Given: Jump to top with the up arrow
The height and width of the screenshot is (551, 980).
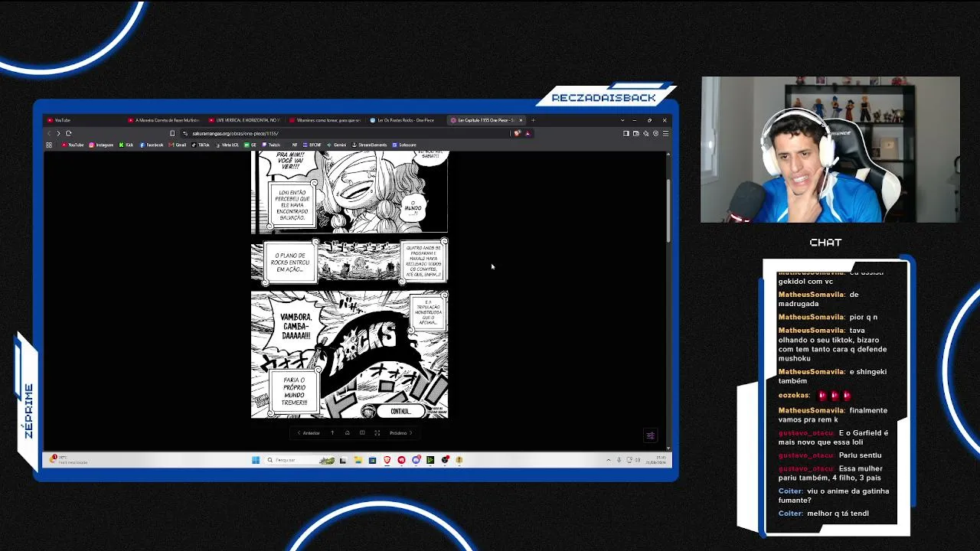Looking at the screenshot, I should tap(332, 433).
